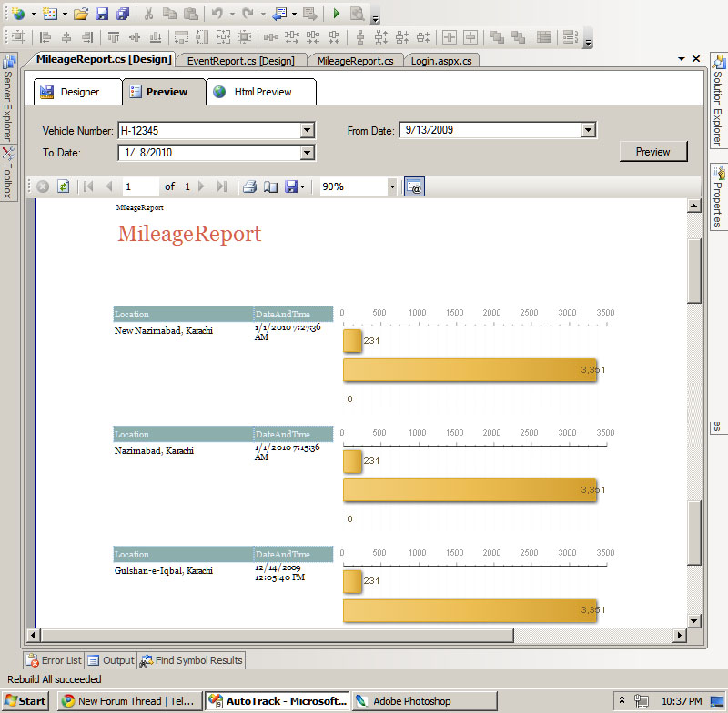728x713 pixels.
Task: Toggle the document map button in report toolbar
Action: [414, 186]
